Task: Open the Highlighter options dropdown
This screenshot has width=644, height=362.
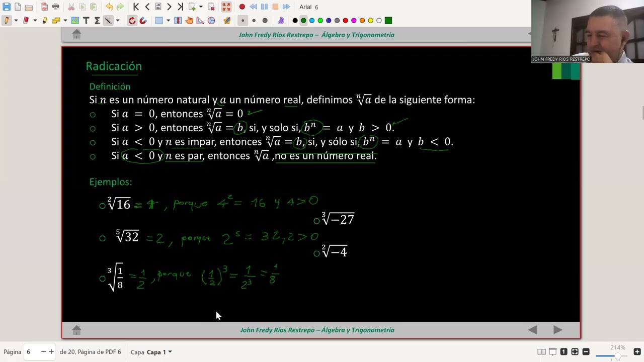Action: pyautogui.click(x=65, y=21)
